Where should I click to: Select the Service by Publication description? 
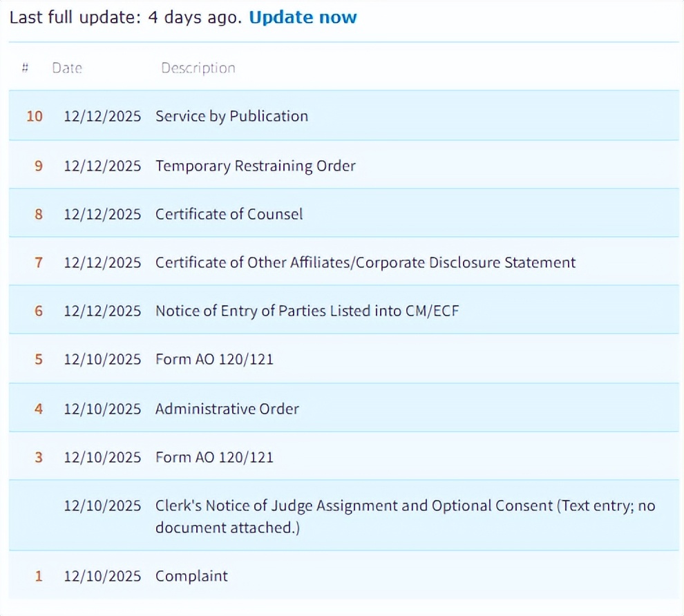[x=231, y=116]
